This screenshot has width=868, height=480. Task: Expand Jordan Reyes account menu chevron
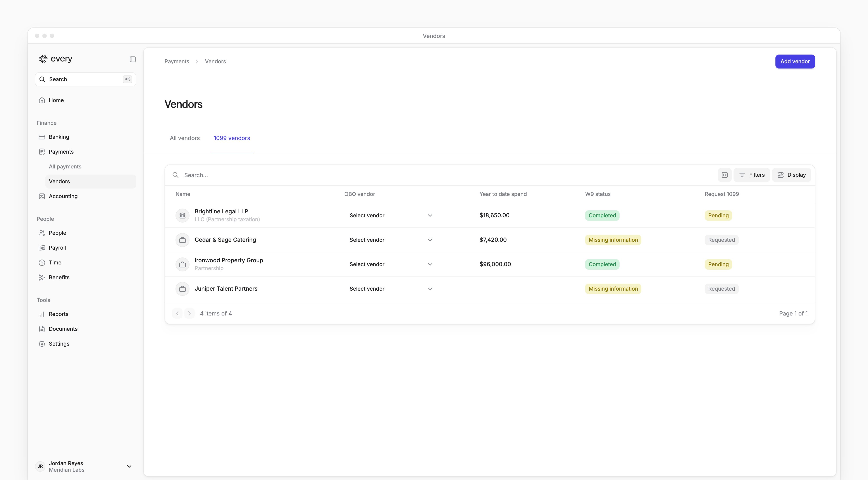[129, 466]
